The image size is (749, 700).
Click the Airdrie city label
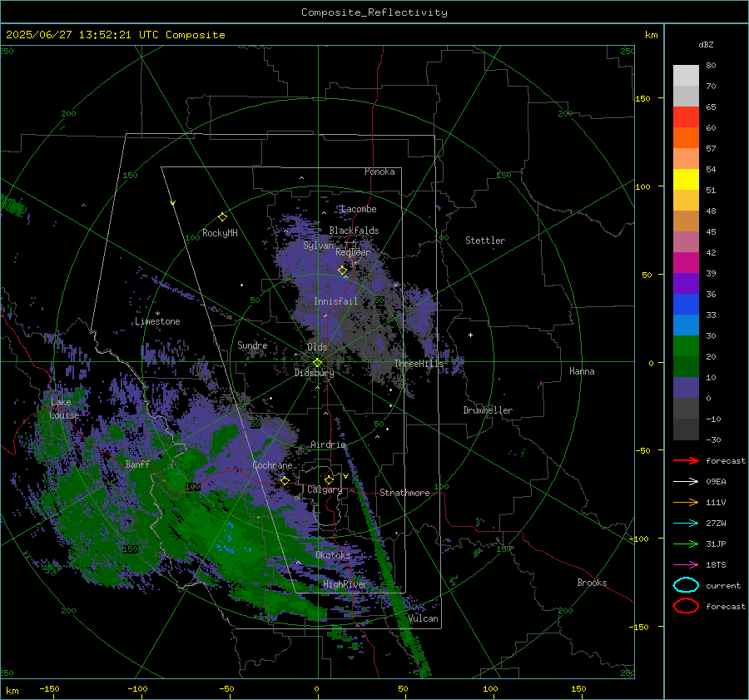[x=328, y=444]
